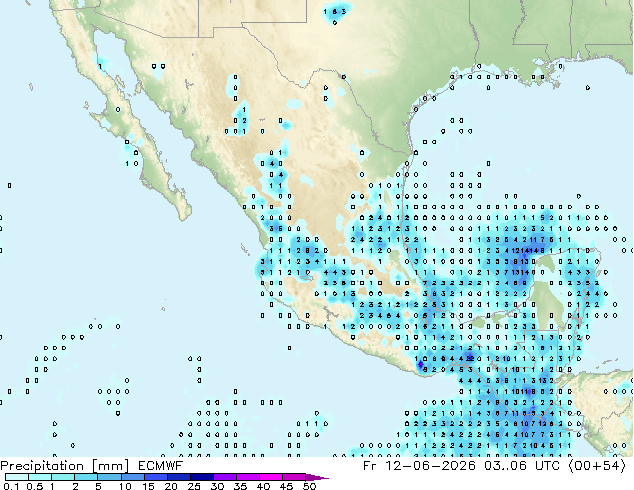Click the 20–25 mm legend swatch
This screenshot has height=490, width=634.
179,477
